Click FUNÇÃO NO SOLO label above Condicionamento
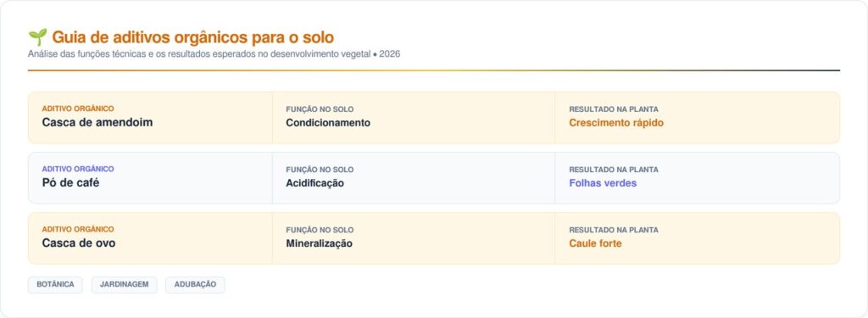 pyautogui.click(x=320, y=109)
